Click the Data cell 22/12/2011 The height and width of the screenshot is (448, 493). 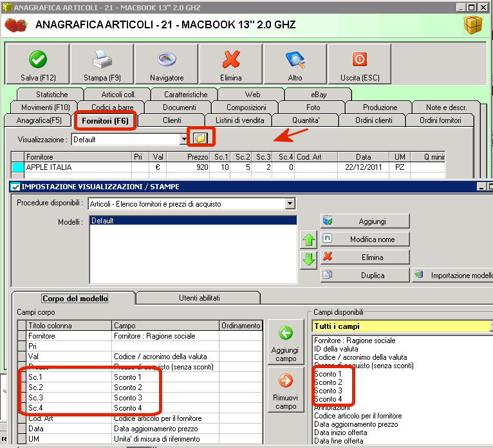tap(363, 167)
